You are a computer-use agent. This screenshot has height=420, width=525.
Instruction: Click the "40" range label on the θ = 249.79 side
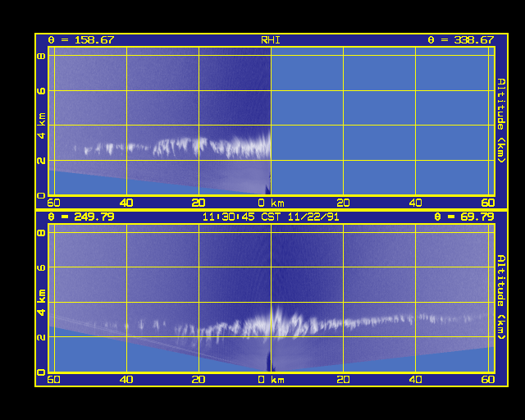click(x=126, y=380)
